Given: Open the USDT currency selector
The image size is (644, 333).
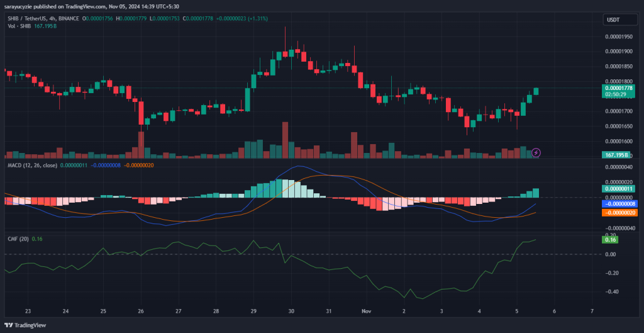Looking at the screenshot, I should pos(613,20).
